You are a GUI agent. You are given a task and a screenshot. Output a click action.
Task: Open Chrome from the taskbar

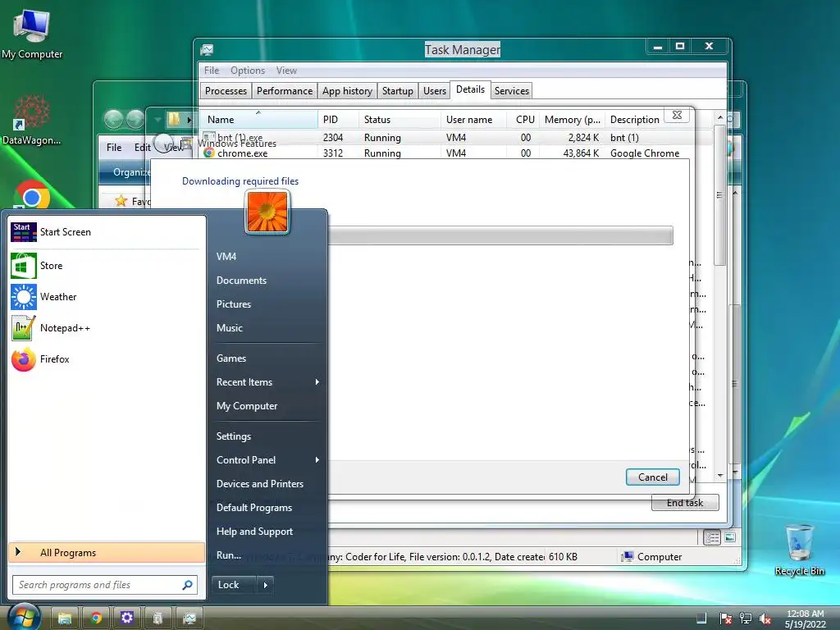point(96,619)
